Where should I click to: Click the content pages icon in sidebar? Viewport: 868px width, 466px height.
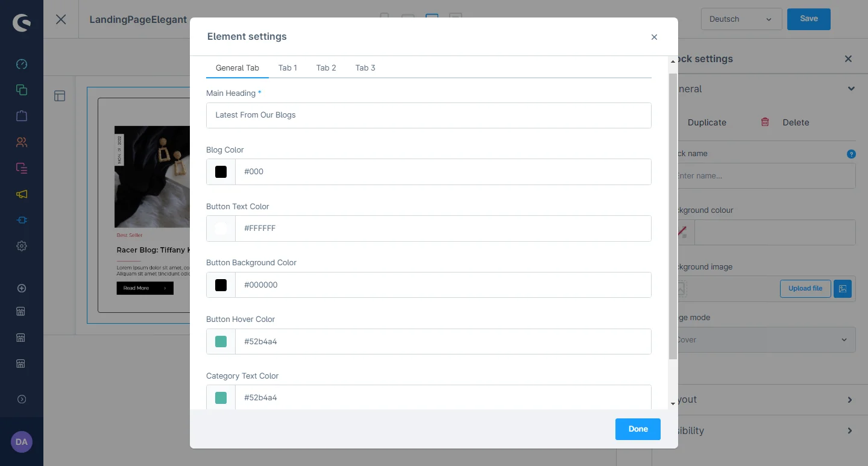click(22, 90)
